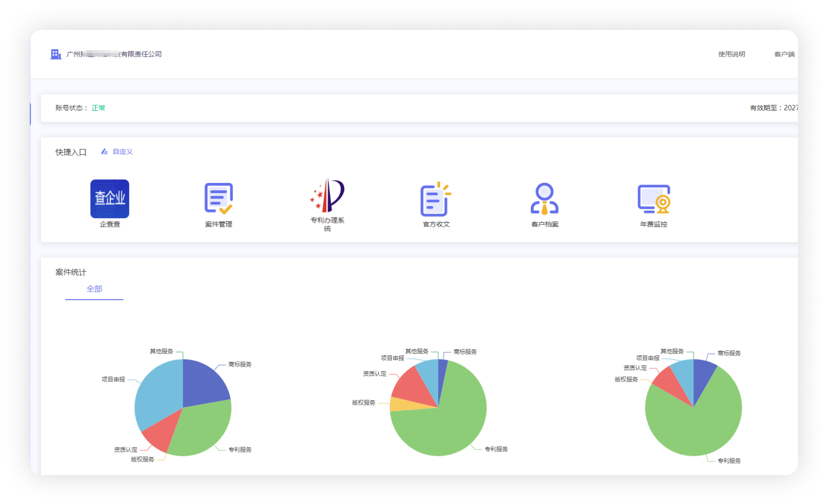Open the 企查查 shortcut icon
Viewport: 827px width, 504px height.
point(110,199)
